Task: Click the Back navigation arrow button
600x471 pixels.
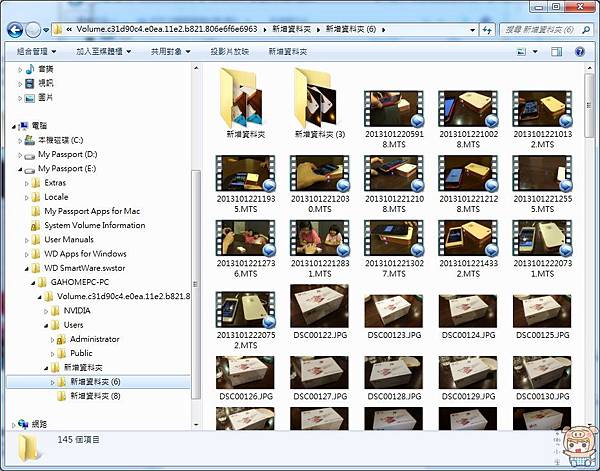Action: (15, 30)
